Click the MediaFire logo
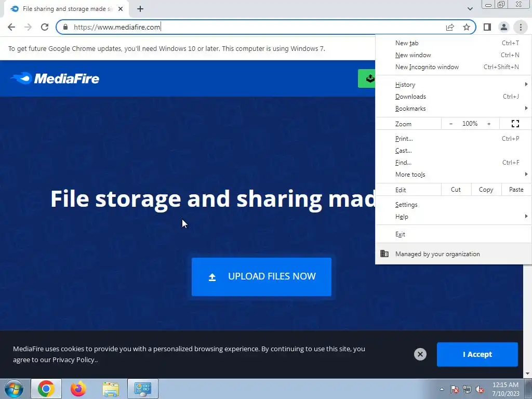Image resolution: width=532 pixels, height=399 pixels. [55, 78]
